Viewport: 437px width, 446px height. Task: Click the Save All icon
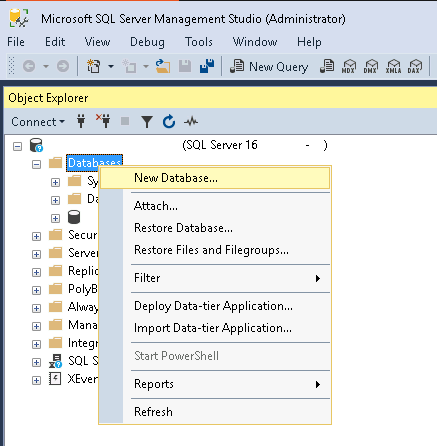point(207,66)
